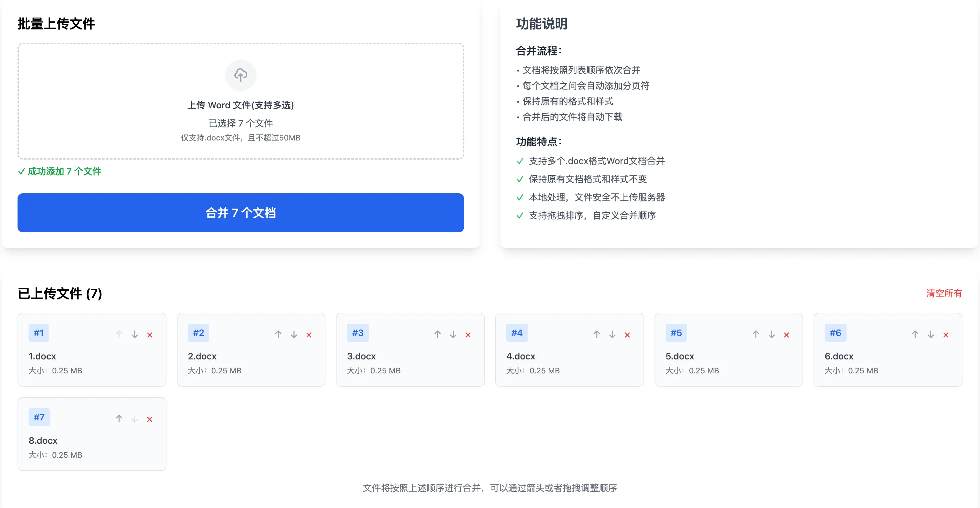The height and width of the screenshot is (508, 980).
Task: Click the 合并 7 个文档 merge button
Action: point(240,213)
